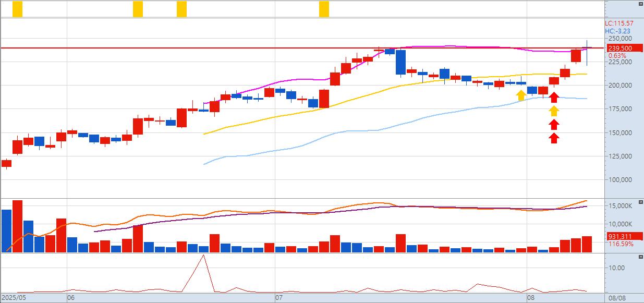Click the 225,000 price axis label
644x303 pixels.
tap(620, 62)
